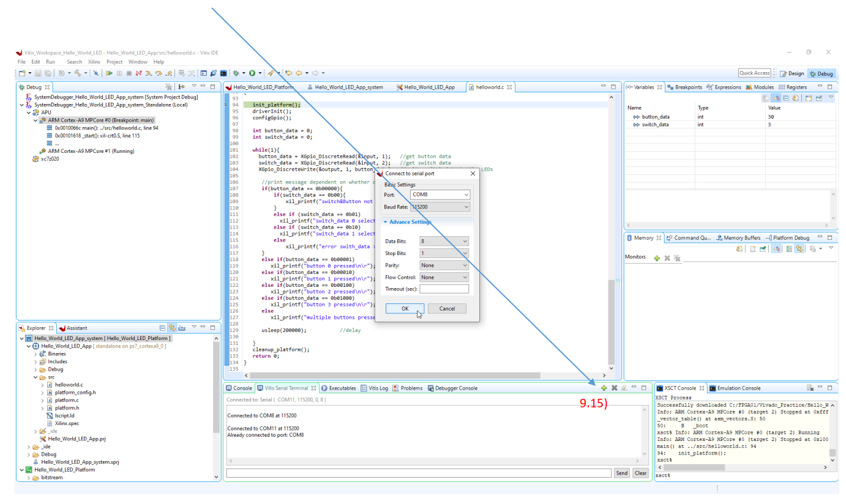Click the Terminate debug toolbar icon
The width and height of the screenshot is (846, 504).
coord(129,73)
